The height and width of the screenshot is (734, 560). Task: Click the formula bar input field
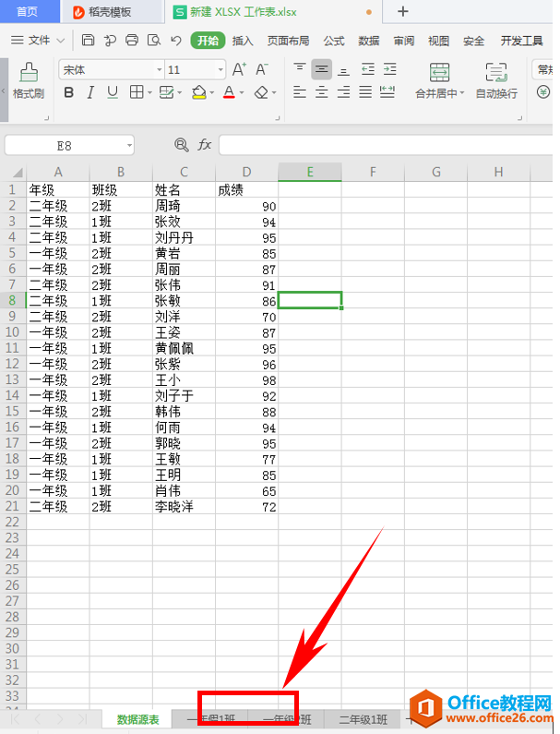(x=386, y=145)
